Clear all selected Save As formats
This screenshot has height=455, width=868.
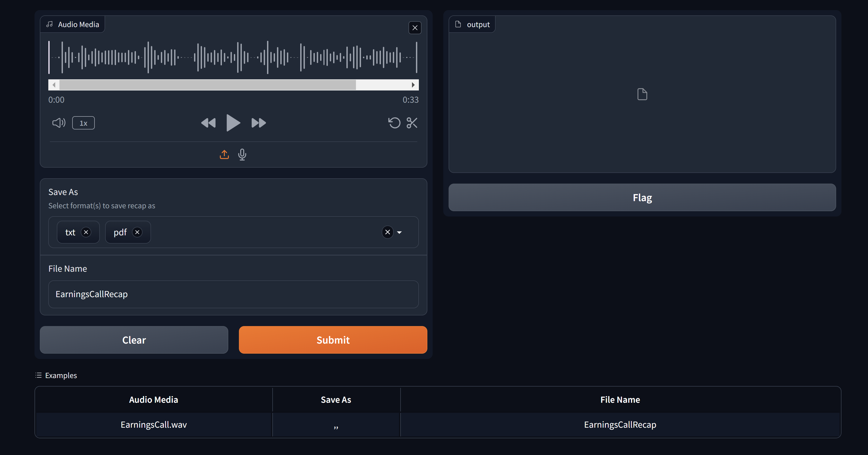pos(388,232)
